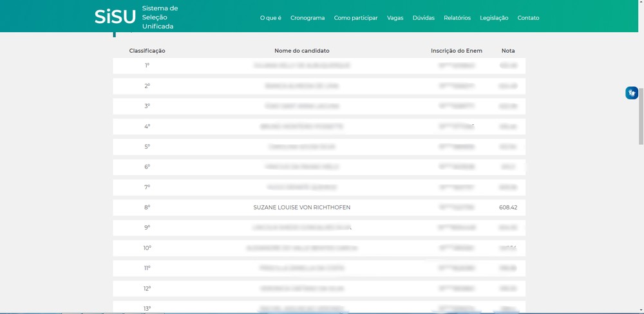
Task: Click the 1º classification row
Action: click(x=147, y=66)
